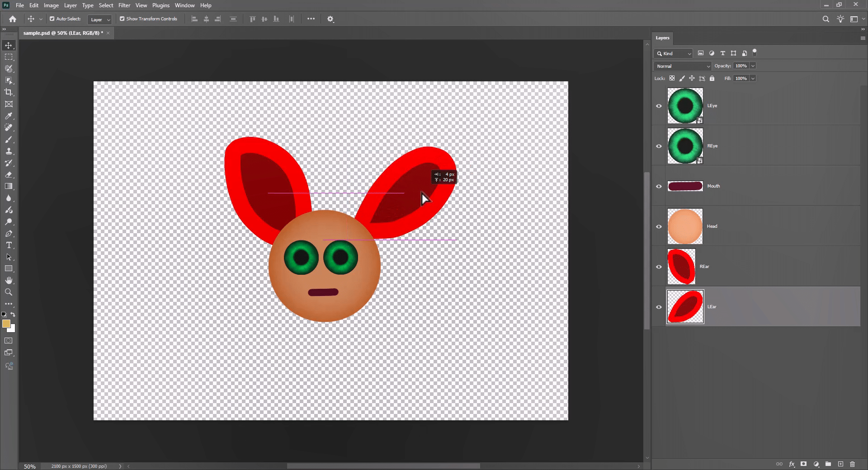
Task: Create a new layer in Layers panel
Action: [x=840, y=464]
